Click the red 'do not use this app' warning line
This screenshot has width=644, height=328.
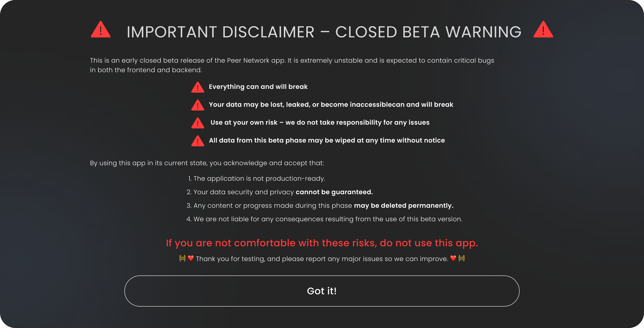coord(322,243)
